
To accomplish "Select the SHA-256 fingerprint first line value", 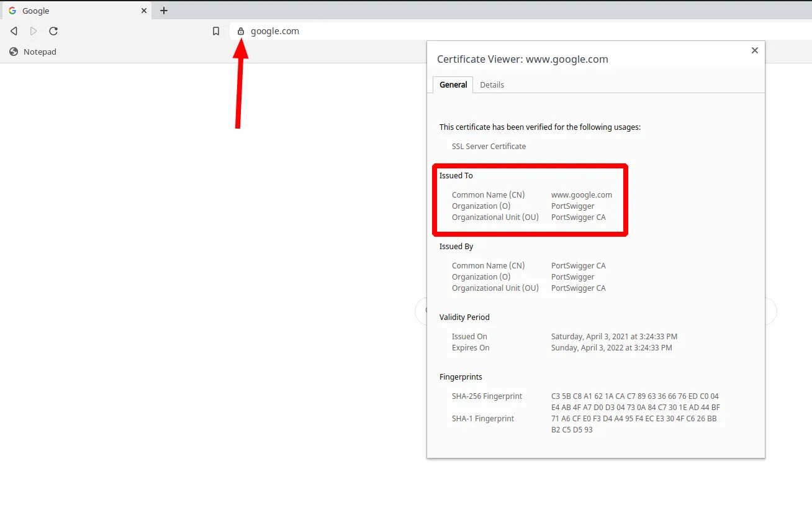I will click(635, 396).
